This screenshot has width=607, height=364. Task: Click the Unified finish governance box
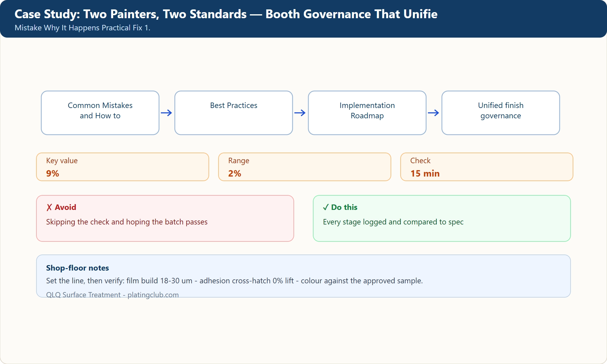point(501,113)
